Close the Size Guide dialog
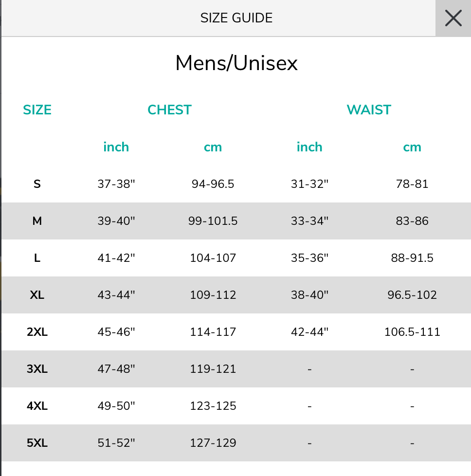471x476 pixels. (453, 18)
